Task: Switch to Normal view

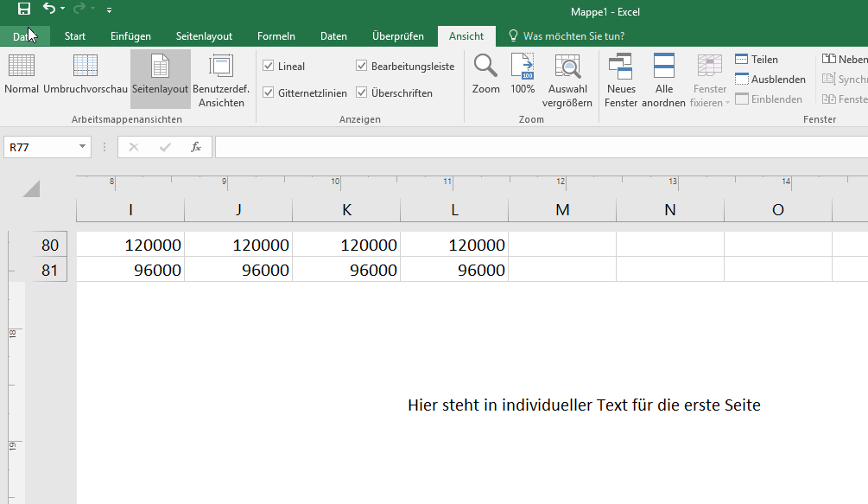Action: [x=22, y=74]
